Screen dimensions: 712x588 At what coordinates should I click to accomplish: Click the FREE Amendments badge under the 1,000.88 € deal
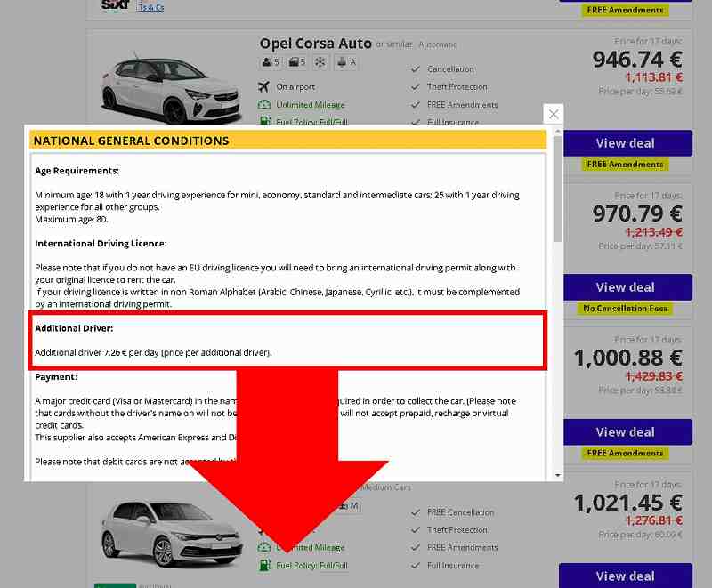point(625,453)
